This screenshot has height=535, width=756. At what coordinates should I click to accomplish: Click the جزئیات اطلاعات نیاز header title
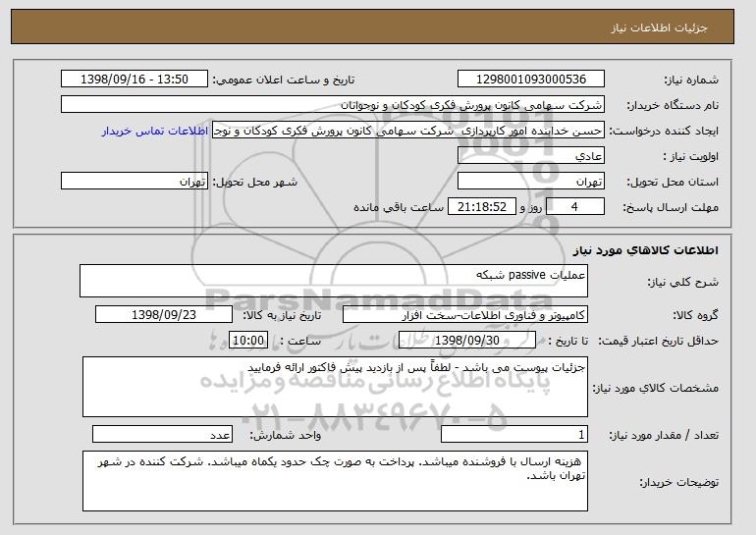point(659,27)
